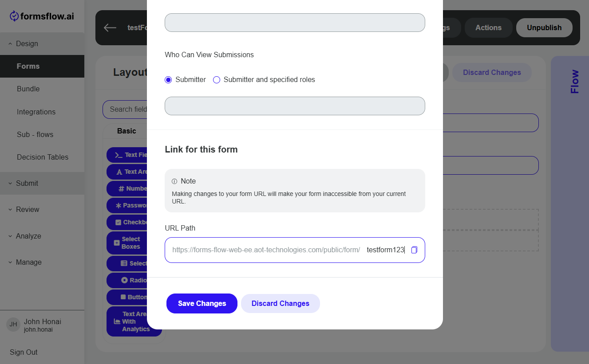Click the JH user avatar
The width and height of the screenshot is (589, 364).
pos(13,324)
